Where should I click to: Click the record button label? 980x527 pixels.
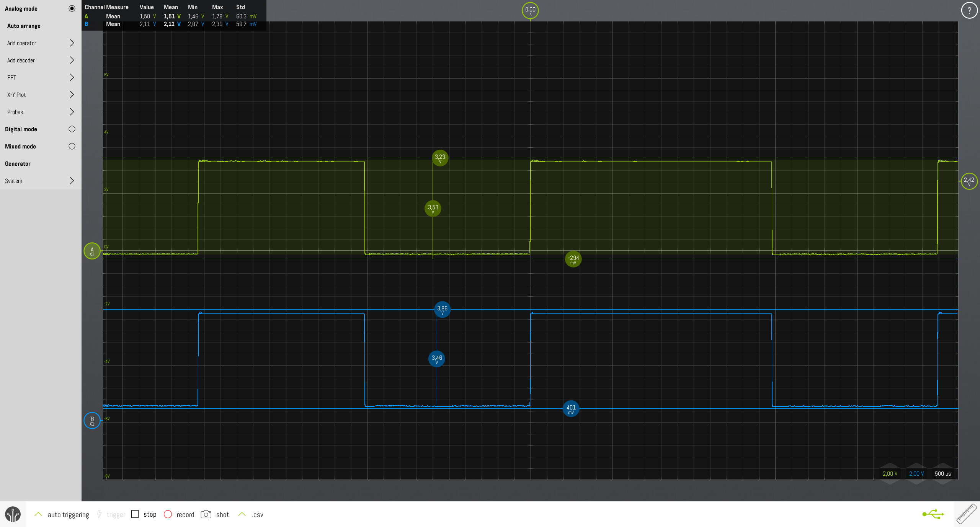185,515
